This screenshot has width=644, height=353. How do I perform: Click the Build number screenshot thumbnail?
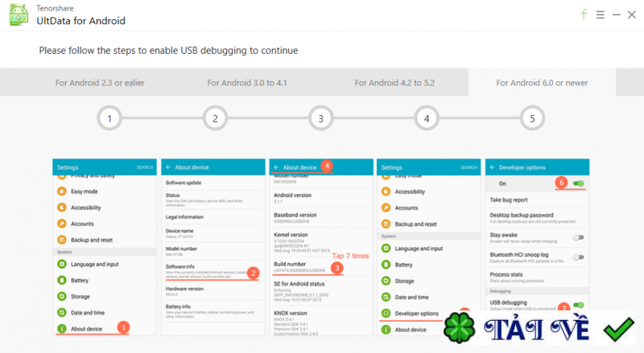(320, 248)
